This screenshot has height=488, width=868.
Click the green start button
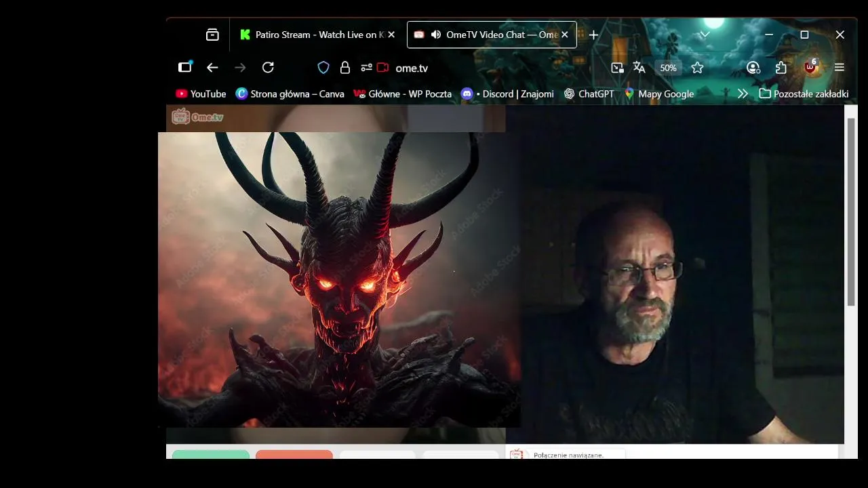coord(211,454)
